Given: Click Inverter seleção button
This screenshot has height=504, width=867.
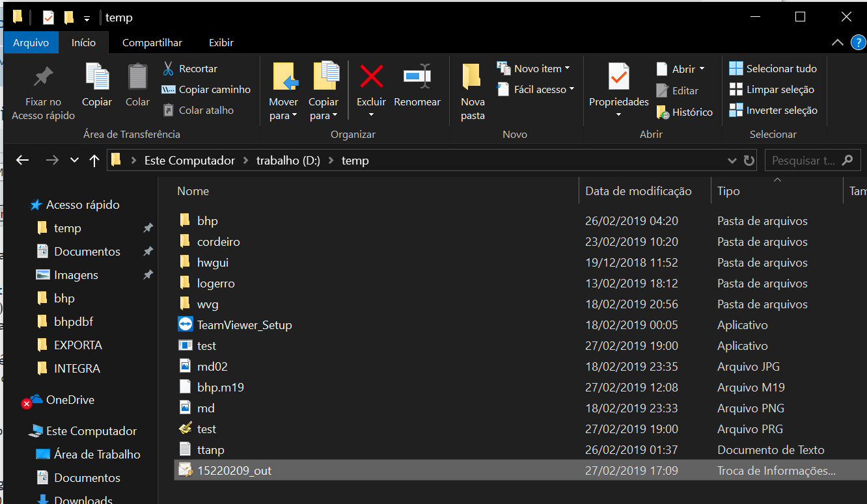Looking at the screenshot, I should click(x=773, y=111).
